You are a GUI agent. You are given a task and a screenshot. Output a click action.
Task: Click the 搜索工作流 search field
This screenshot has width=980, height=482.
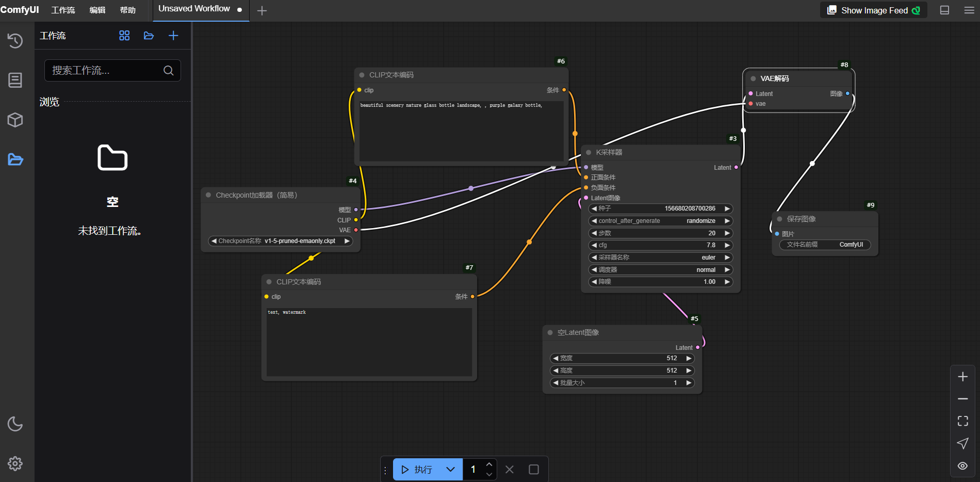[x=106, y=71]
